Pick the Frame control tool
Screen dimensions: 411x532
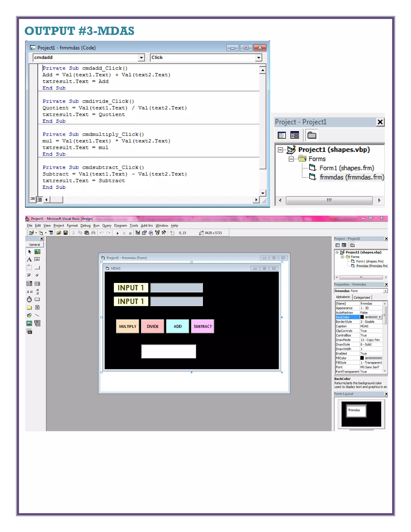[30, 267]
